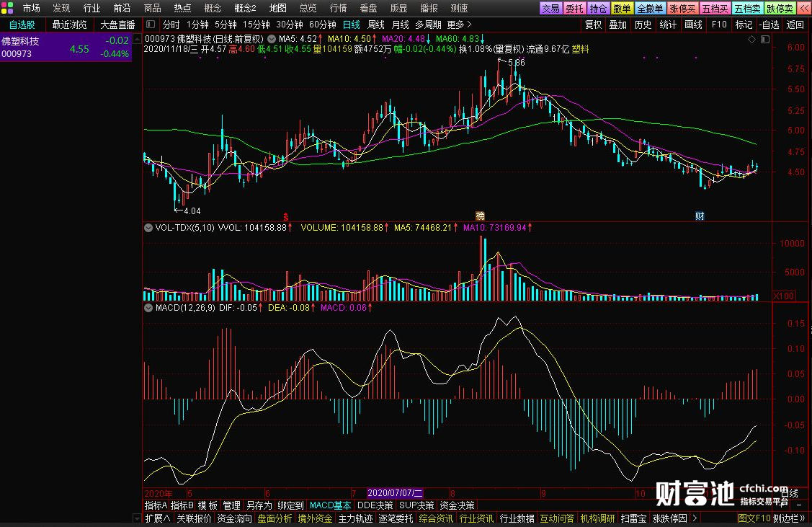Open the 行业 menu

click(x=92, y=9)
